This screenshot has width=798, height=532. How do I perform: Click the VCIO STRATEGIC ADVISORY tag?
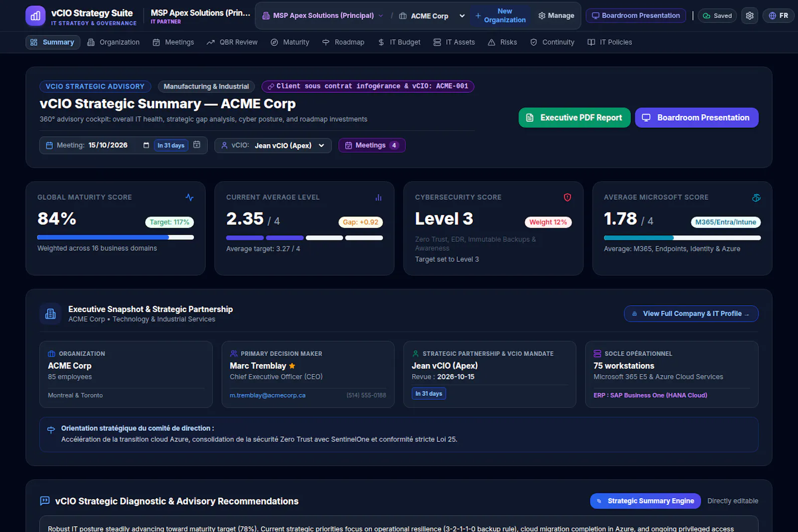pos(95,86)
